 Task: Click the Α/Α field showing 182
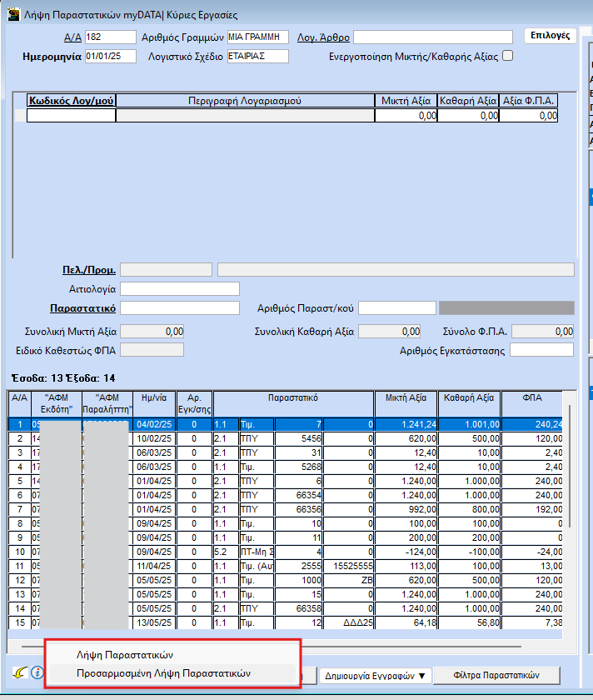110,37
